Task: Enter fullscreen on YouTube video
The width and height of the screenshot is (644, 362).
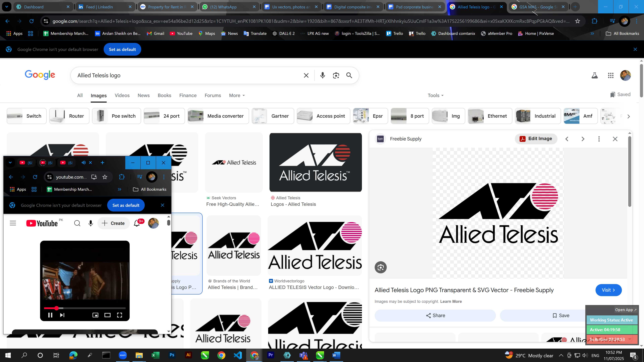Action: (120, 315)
